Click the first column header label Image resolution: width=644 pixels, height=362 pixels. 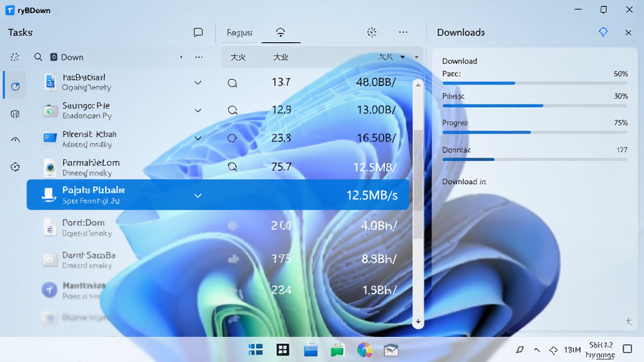pos(238,57)
